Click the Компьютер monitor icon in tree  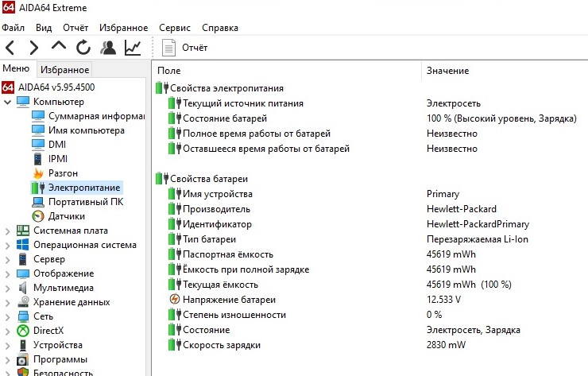coord(23,102)
